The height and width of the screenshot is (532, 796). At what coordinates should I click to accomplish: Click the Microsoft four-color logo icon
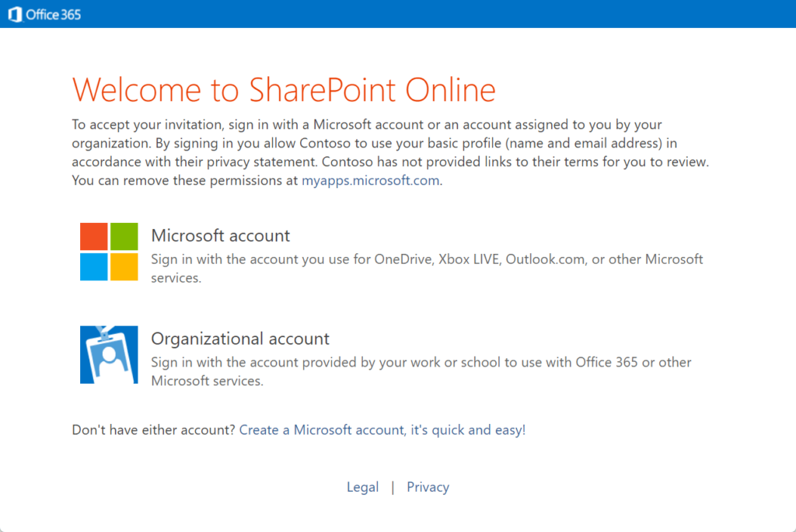pyautogui.click(x=109, y=252)
